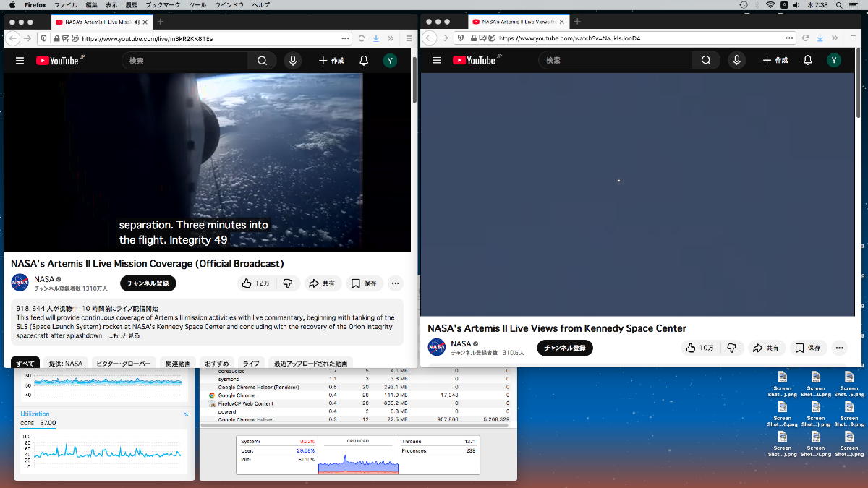The width and height of the screenshot is (868, 488).
Task: Open notifications bell in right YouTube window
Action: pyautogui.click(x=808, y=61)
